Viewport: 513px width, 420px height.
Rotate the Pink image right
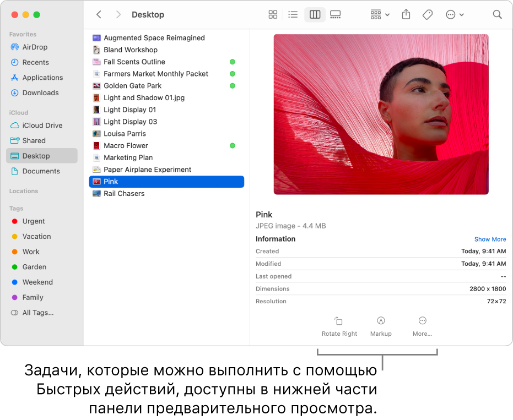click(x=339, y=325)
